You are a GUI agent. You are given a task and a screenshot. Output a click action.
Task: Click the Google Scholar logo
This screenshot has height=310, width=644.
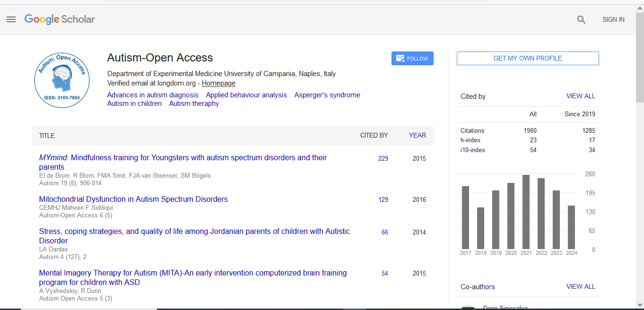point(60,19)
